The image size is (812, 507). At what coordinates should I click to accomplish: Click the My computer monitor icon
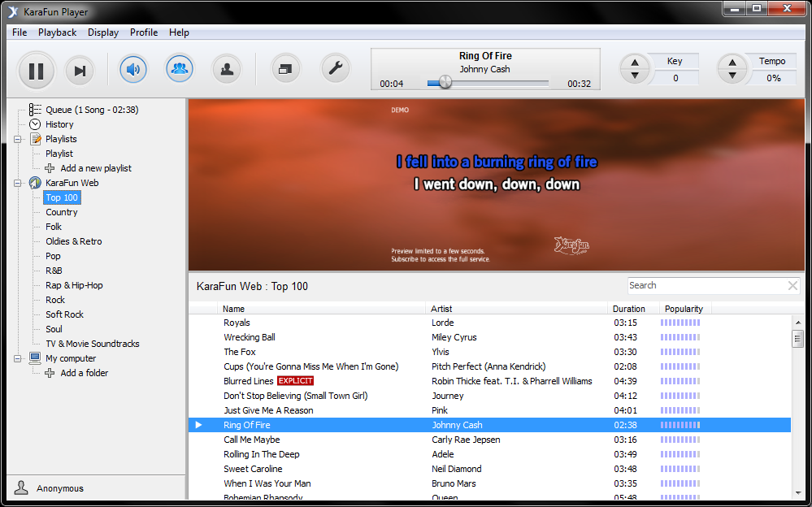(x=35, y=357)
